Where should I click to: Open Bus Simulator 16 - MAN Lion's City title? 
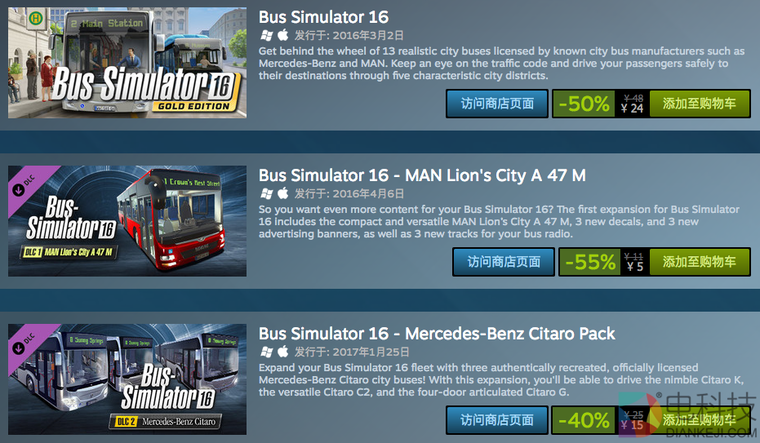point(422,175)
